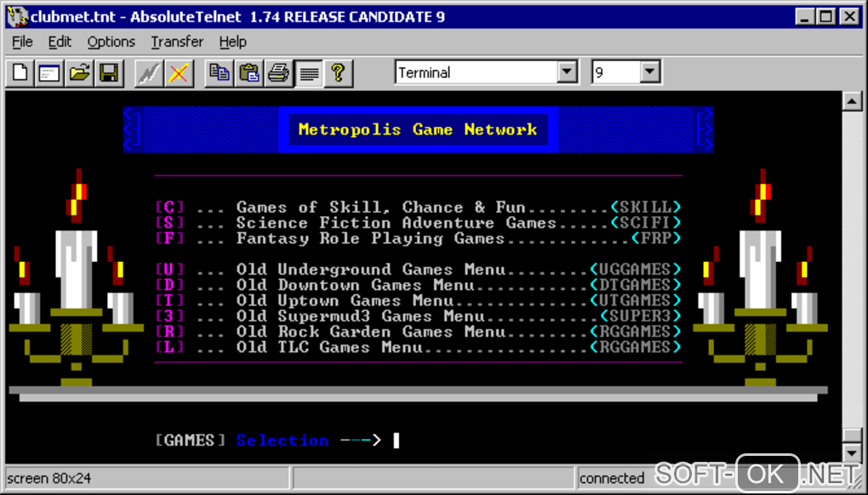868x495 pixels.
Task: Click the Old Supermud3 Games Menu entry
Action: [x=418, y=316]
